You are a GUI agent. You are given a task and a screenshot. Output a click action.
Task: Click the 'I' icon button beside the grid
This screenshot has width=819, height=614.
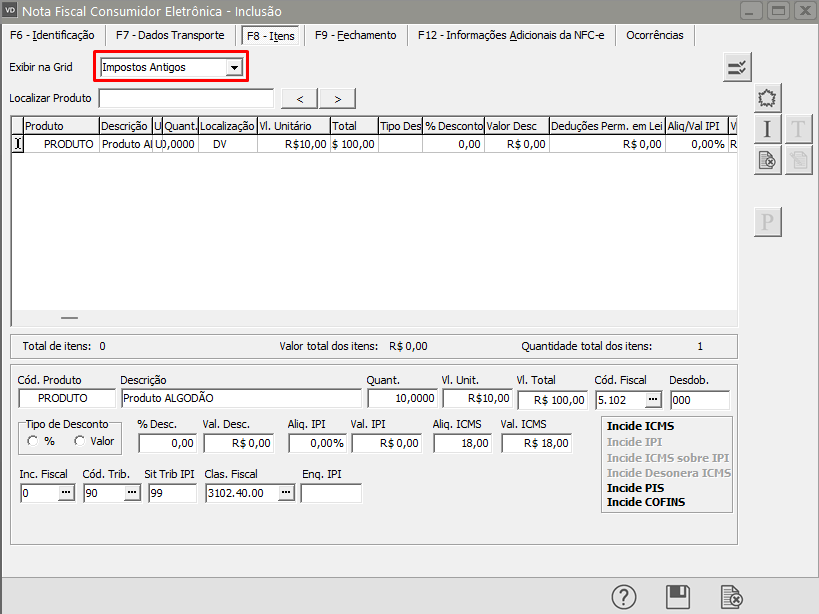[x=767, y=129]
